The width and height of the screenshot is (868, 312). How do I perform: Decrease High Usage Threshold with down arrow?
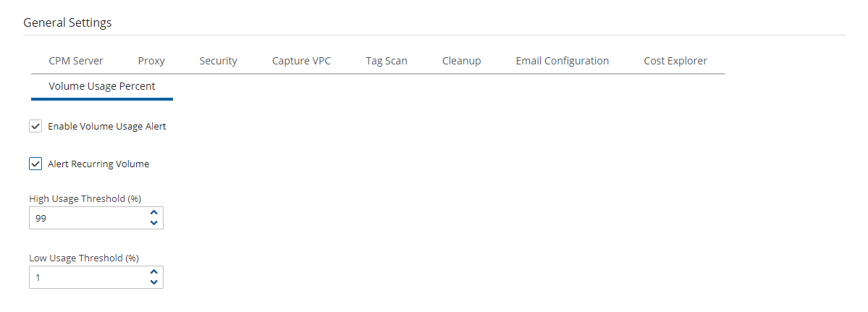click(x=153, y=222)
